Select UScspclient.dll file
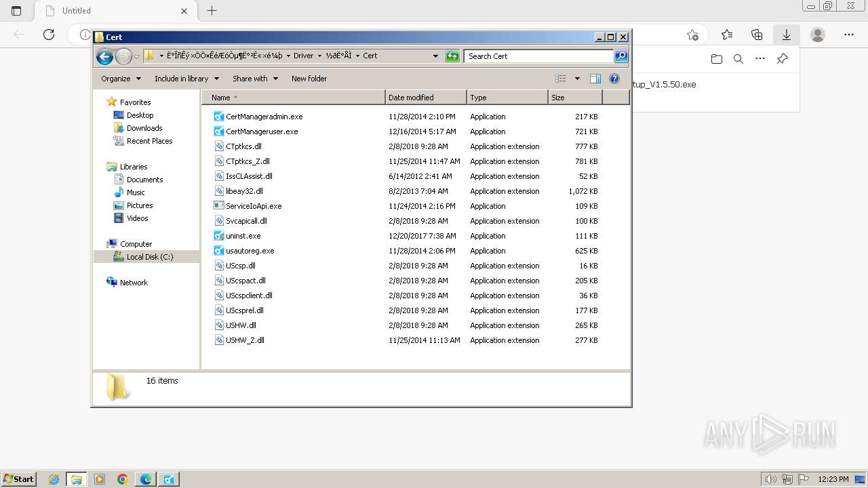The image size is (868, 488). pos(249,296)
